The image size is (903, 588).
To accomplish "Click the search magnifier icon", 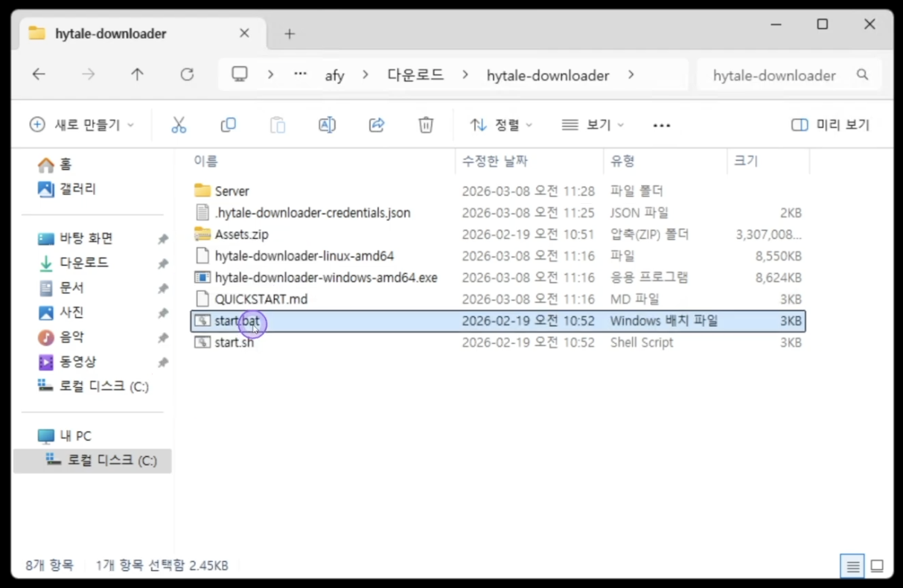I will 863,75.
